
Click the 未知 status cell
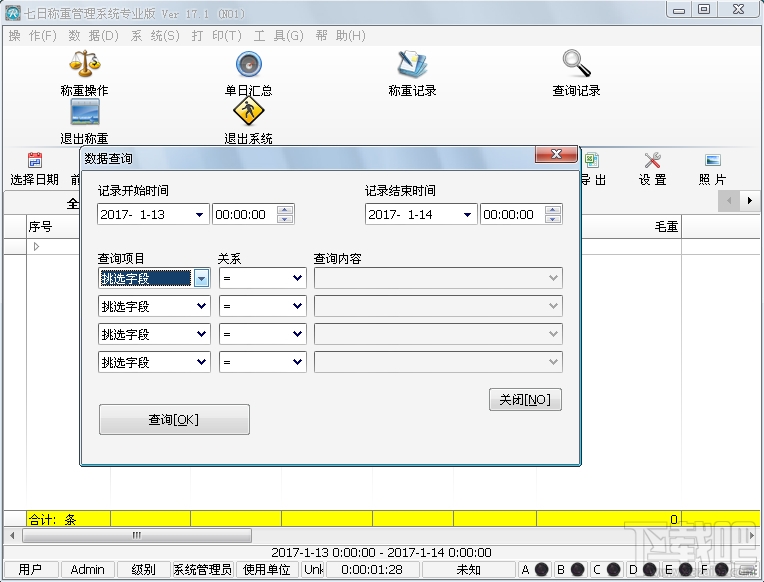coord(468,569)
